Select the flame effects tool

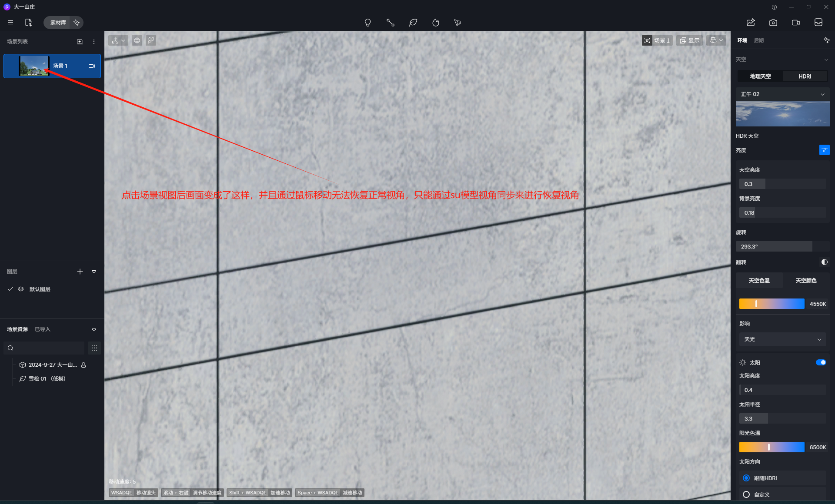pos(436,23)
